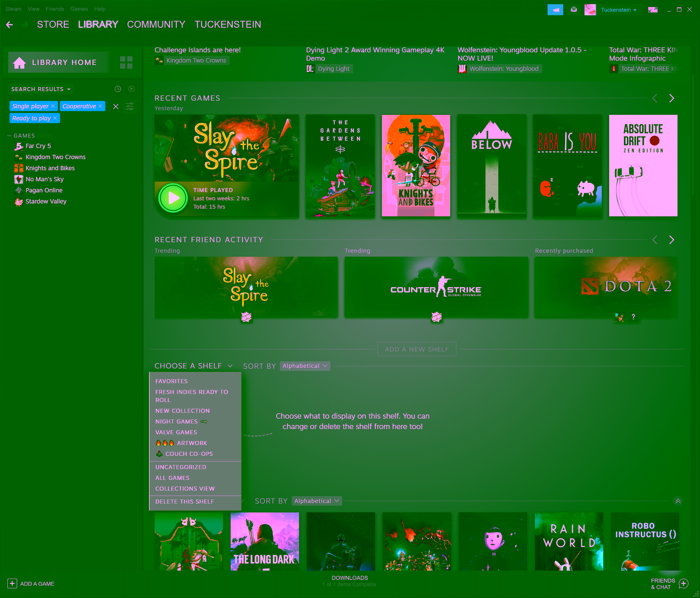700x598 pixels.
Task: Select Pagan Online in game list
Action: 44,191
